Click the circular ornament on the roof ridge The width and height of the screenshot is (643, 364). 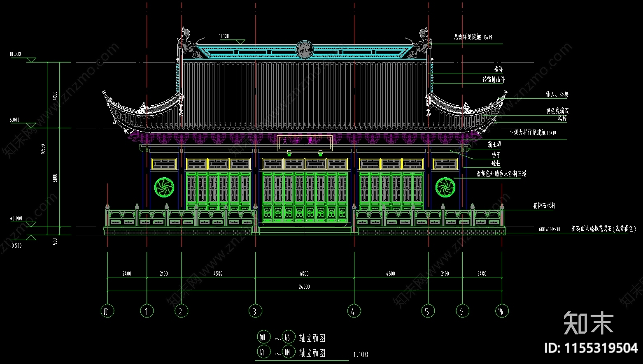point(305,50)
